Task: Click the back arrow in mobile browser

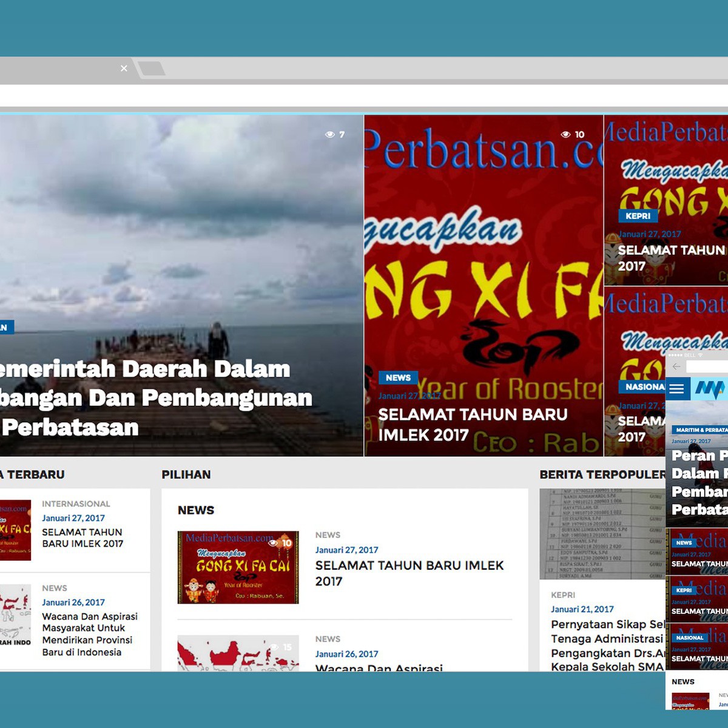Action: (x=676, y=366)
